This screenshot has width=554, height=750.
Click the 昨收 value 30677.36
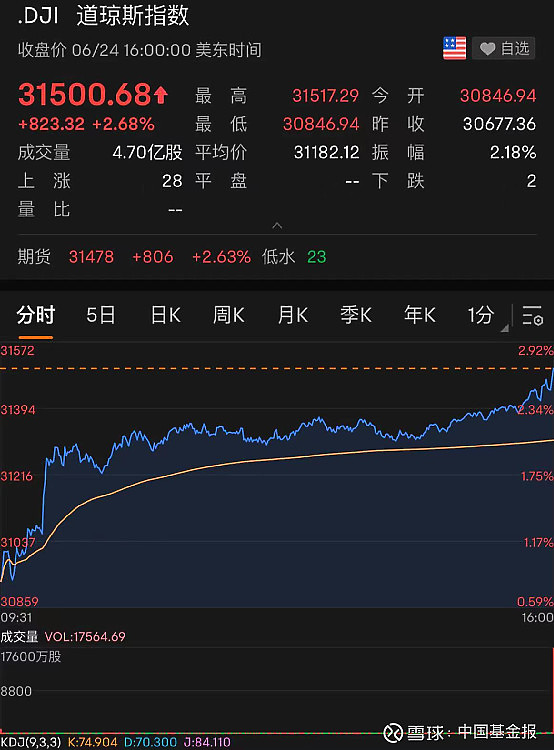pyautogui.click(x=499, y=124)
